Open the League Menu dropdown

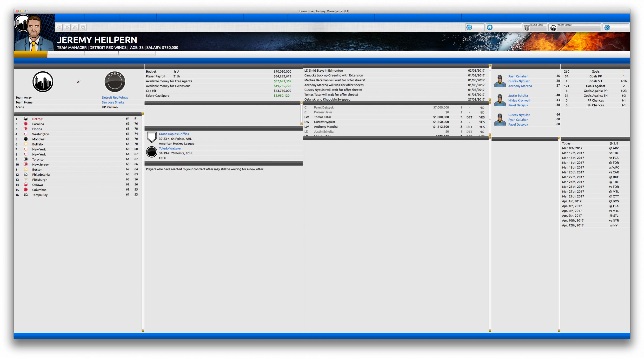(535, 28)
